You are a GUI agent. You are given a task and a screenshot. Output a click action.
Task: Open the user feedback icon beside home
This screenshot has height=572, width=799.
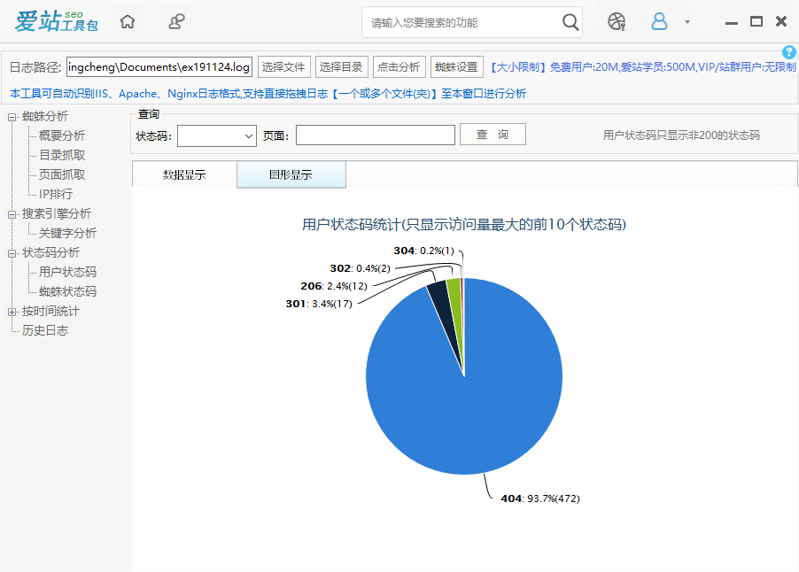pos(176,21)
